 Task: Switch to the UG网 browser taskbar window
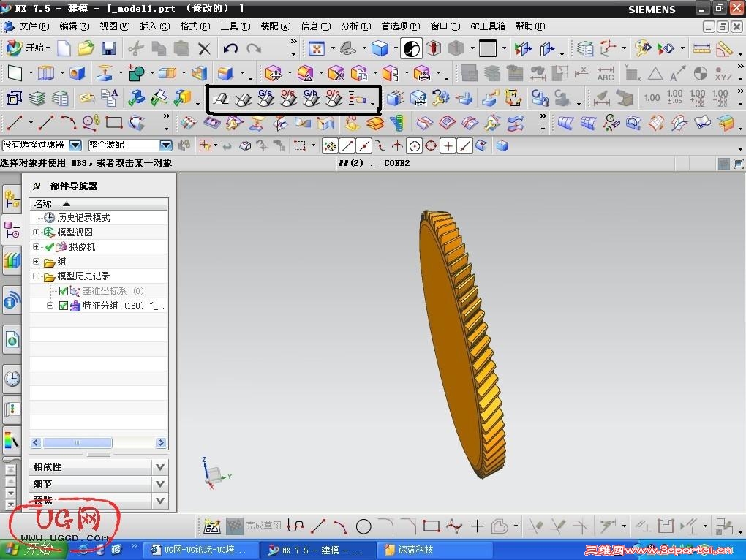[x=200, y=550]
